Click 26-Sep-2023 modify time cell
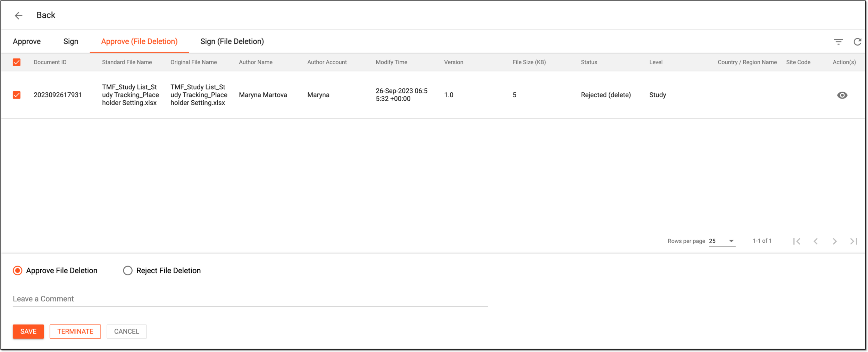 [402, 95]
